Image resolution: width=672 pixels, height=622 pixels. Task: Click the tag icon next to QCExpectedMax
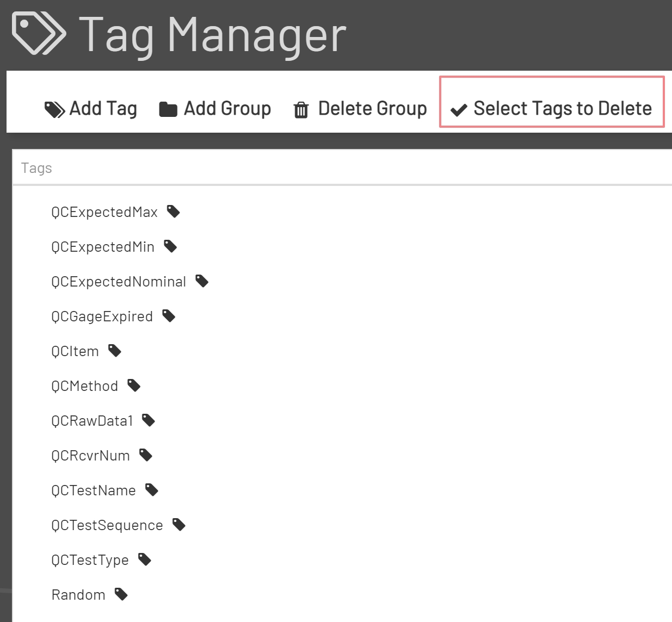[173, 211]
